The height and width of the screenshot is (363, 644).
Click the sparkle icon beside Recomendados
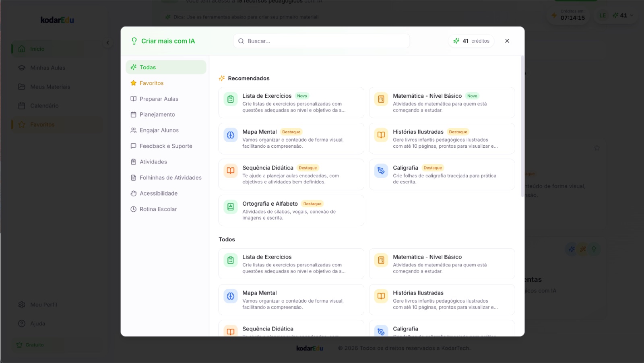point(222,78)
